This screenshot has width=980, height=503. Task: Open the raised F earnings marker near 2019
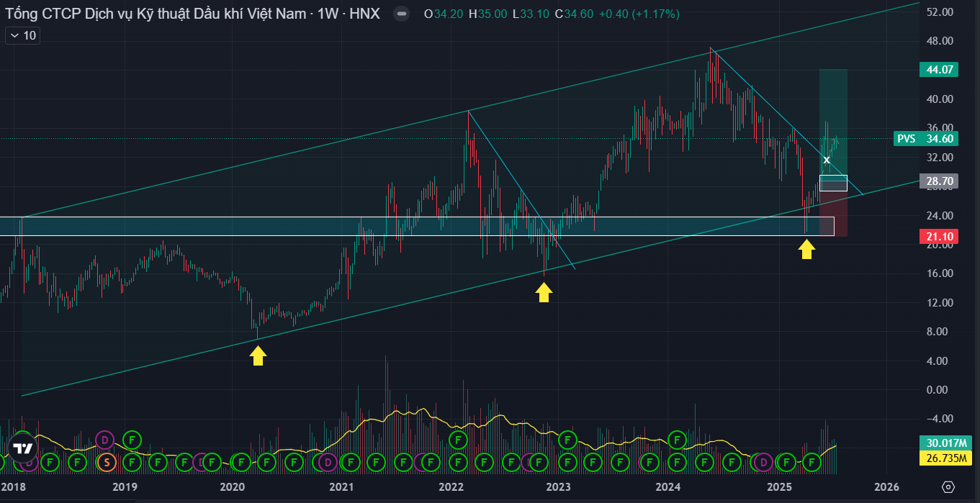coord(132,439)
